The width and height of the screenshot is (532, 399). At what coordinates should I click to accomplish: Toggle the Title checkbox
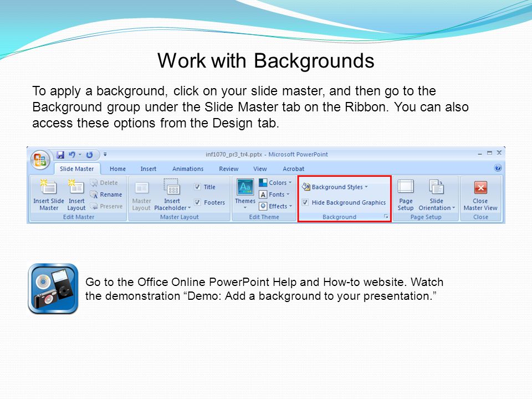tap(197, 187)
